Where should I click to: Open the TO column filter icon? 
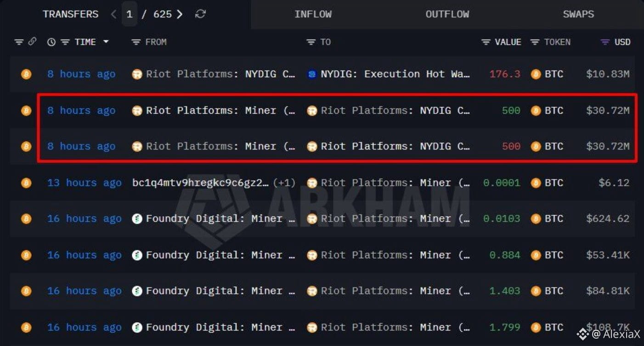[x=311, y=42]
